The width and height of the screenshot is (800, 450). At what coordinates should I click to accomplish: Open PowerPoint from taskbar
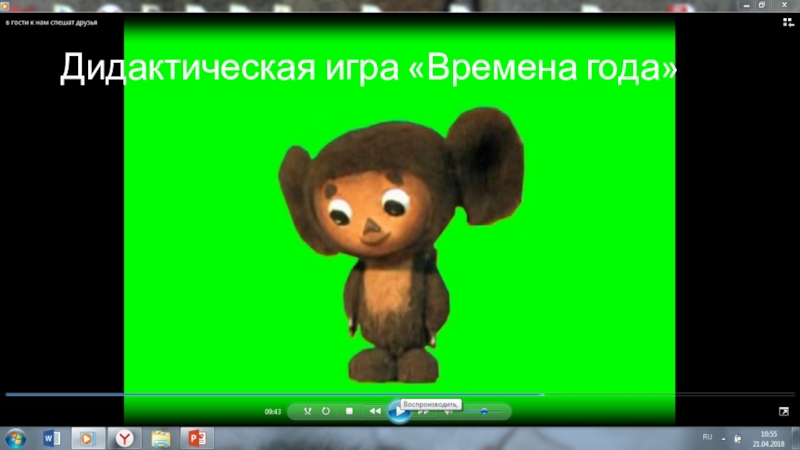pos(197,438)
